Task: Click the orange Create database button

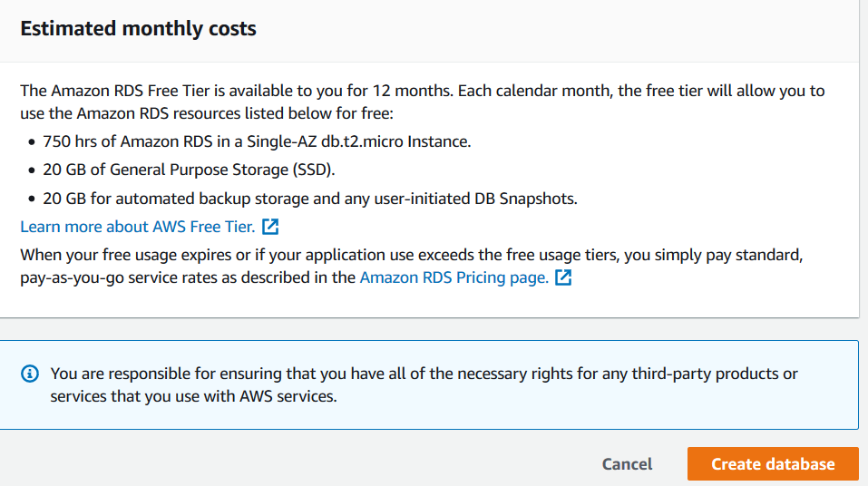Action: [x=773, y=463]
